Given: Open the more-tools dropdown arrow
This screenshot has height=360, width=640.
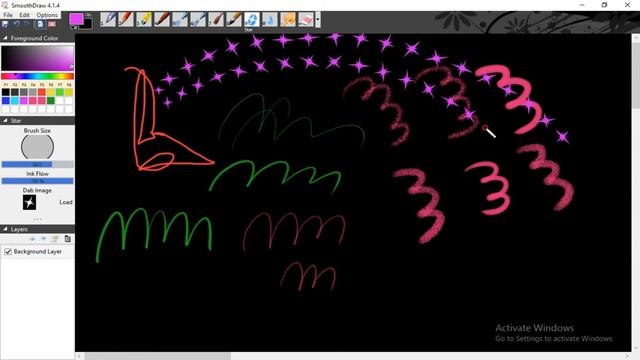Looking at the screenshot, I should (x=318, y=19).
